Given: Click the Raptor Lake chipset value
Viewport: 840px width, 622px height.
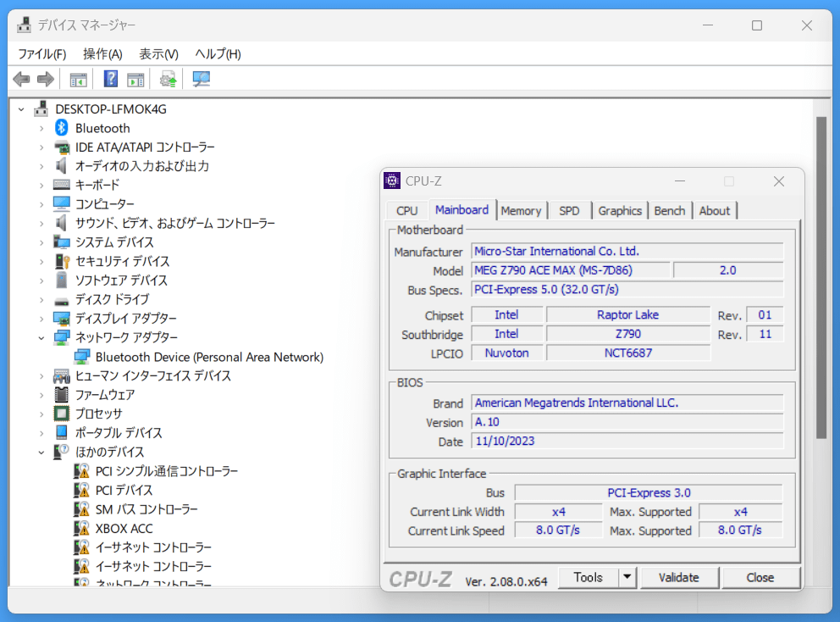Looking at the screenshot, I should [x=628, y=314].
